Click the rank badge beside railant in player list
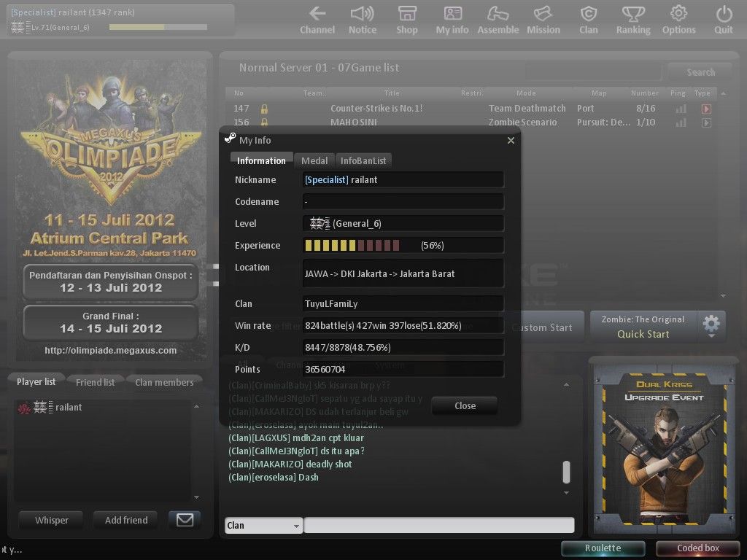 [43, 407]
